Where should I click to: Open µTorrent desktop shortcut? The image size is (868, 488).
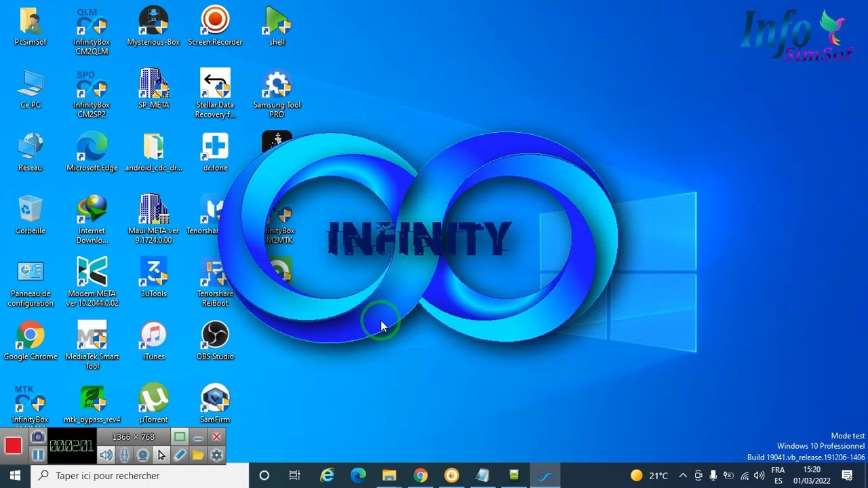(153, 405)
